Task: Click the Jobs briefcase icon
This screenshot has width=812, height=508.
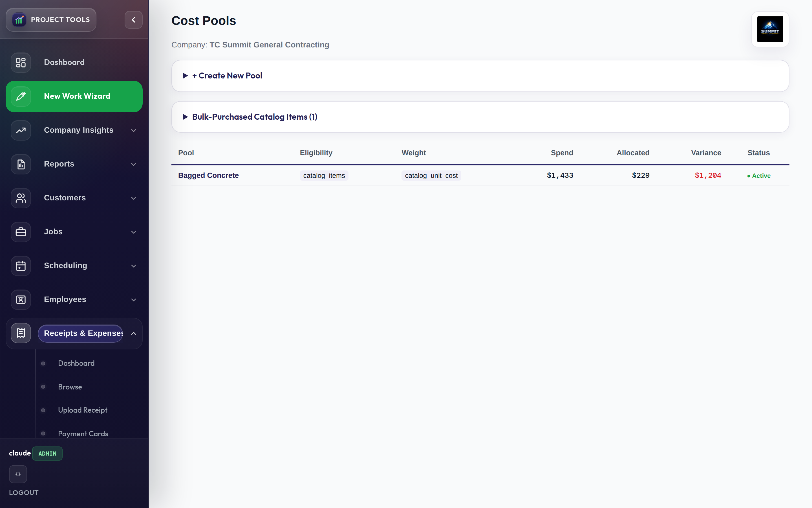Action: 21,232
